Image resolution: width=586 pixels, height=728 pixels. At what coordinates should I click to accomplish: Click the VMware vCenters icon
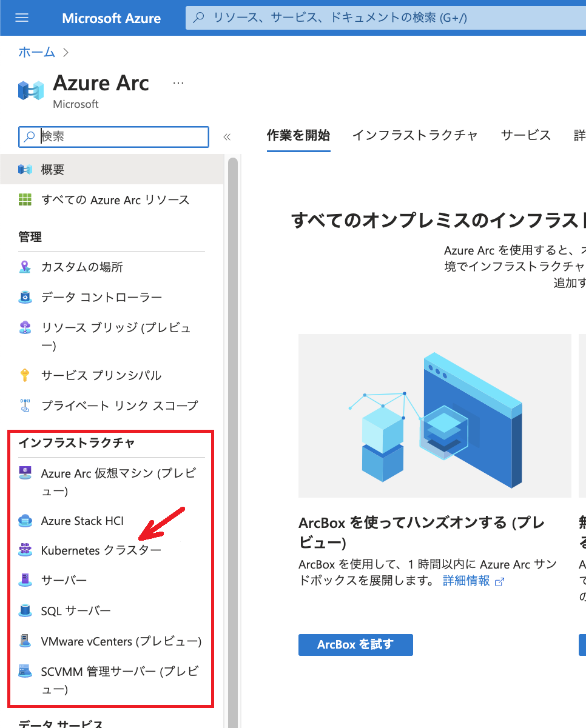(25, 641)
